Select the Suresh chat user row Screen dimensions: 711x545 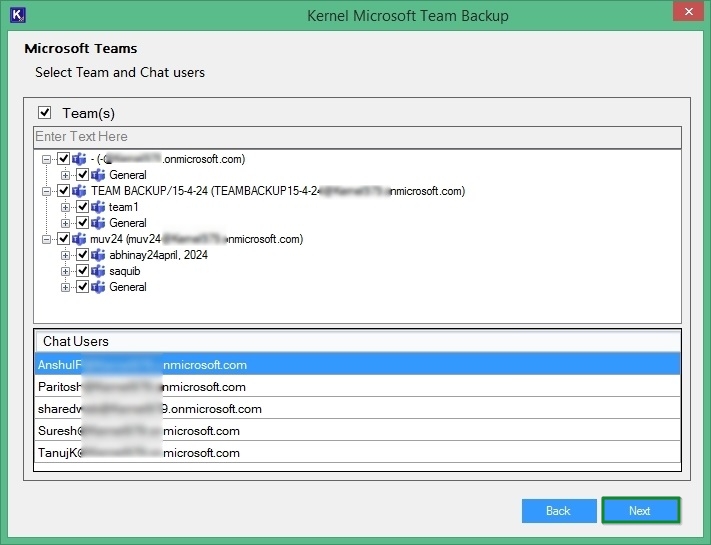click(357, 431)
